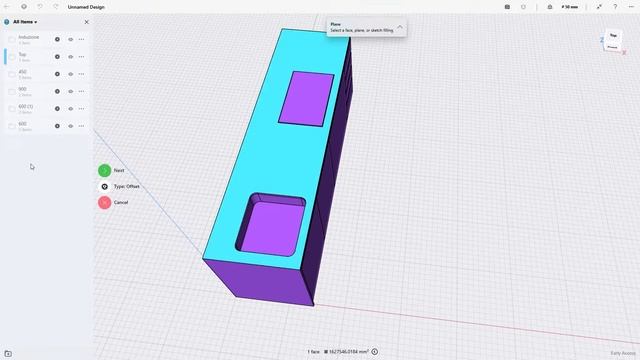Open the Items panel icon in toolbar

(x=507, y=7)
